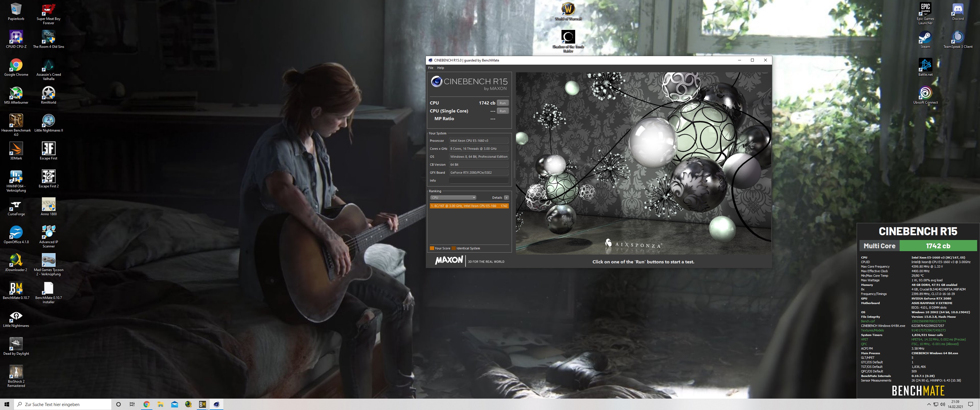Click the ranking Details arrow button

[x=506, y=198]
